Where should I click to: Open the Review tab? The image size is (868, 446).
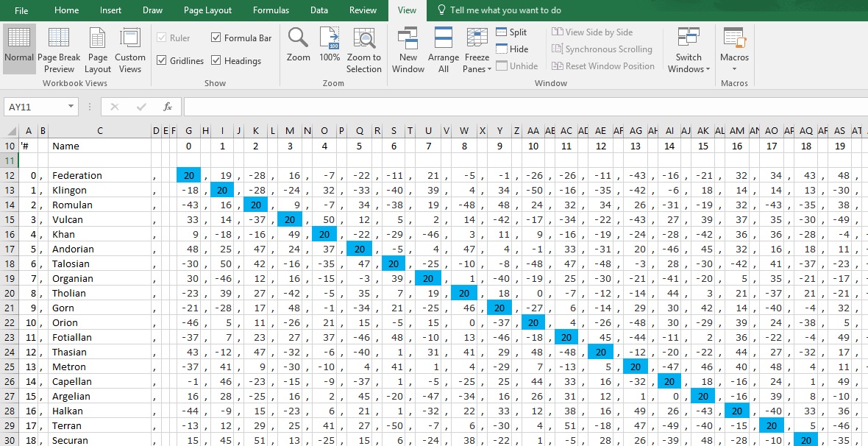coord(363,10)
